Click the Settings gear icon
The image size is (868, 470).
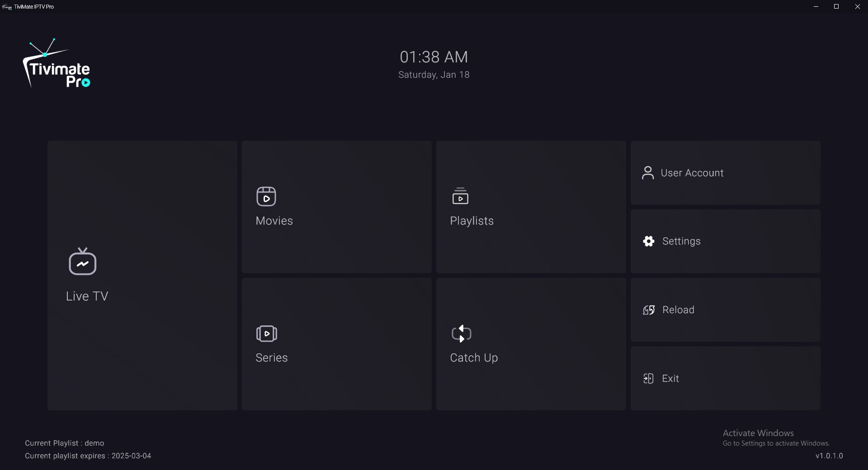pos(649,241)
